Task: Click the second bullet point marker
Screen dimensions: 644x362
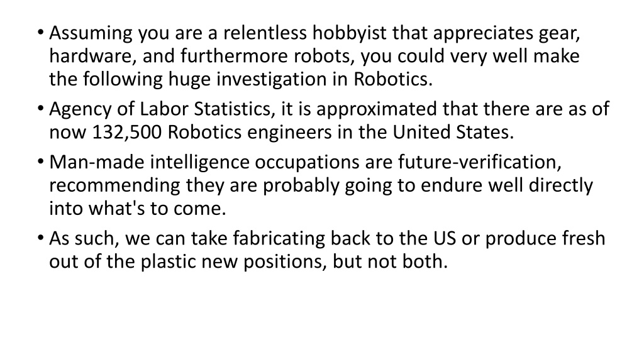Action: coord(40,109)
